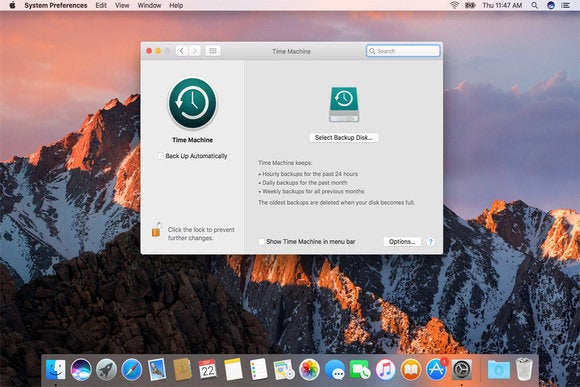Open Safari from the Dock
This screenshot has width=580, height=387.
click(x=131, y=369)
